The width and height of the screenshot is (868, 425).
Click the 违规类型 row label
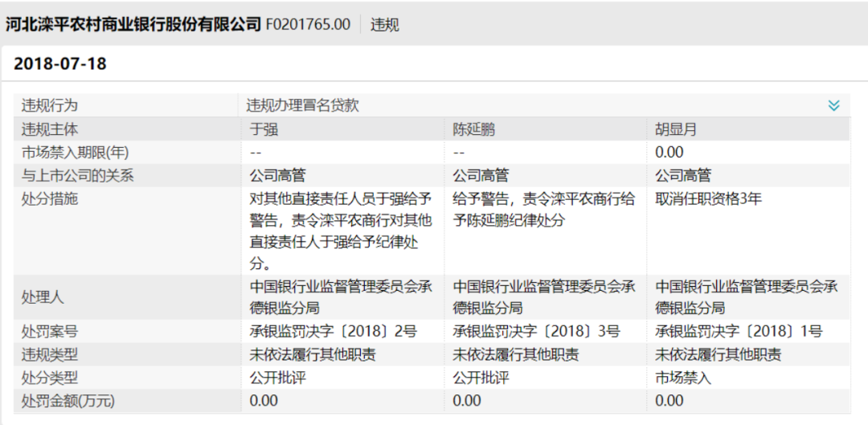(x=49, y=355)
